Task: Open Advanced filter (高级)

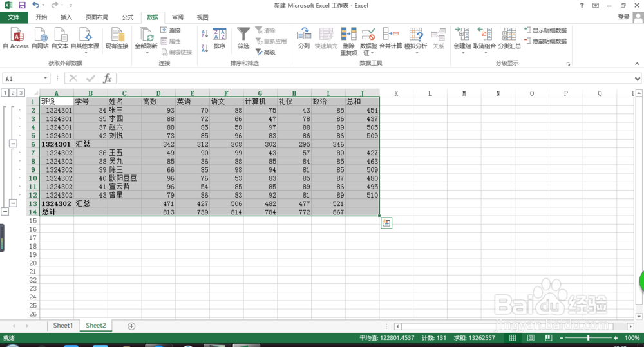Action: click(265, 52)
